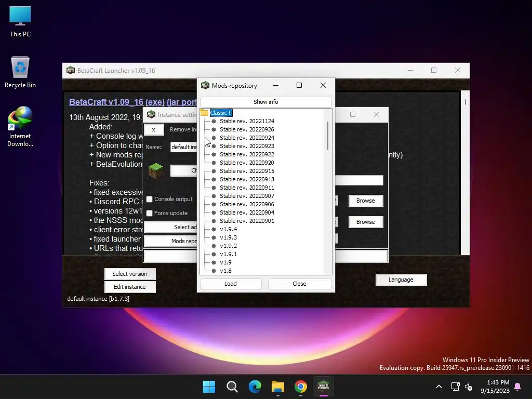The height and width of the screenshot is (399, 532).
Task: Enable the Force update checkbox
Action: click(149, 213)
